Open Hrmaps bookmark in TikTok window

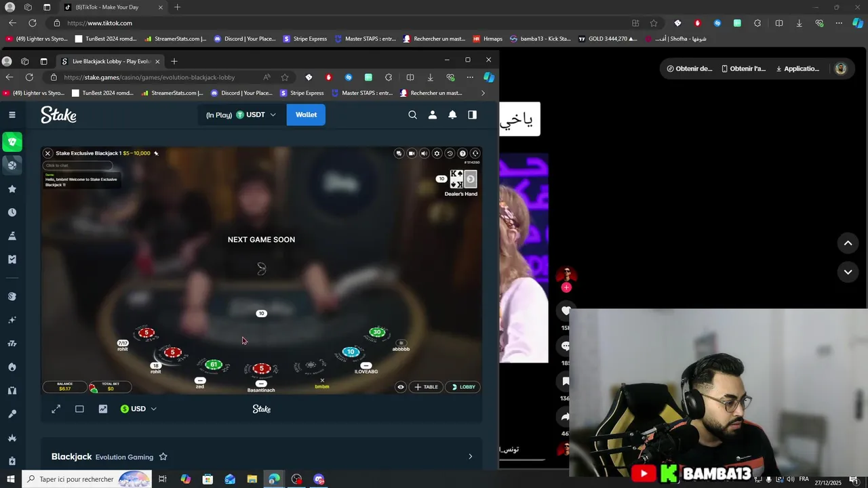[488, 39]
